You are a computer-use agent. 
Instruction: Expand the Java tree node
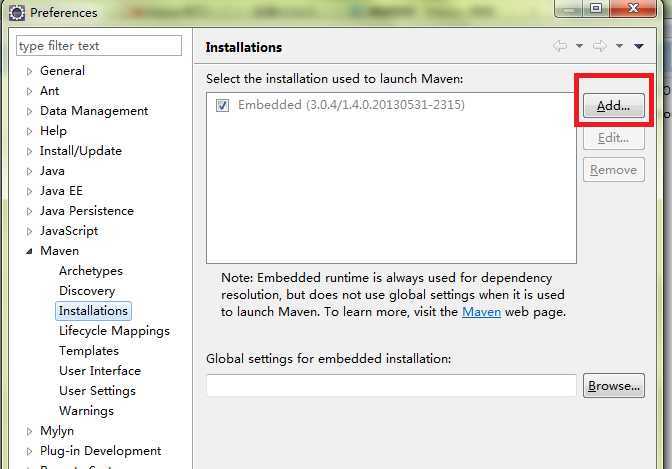click(x=29, y=171)
